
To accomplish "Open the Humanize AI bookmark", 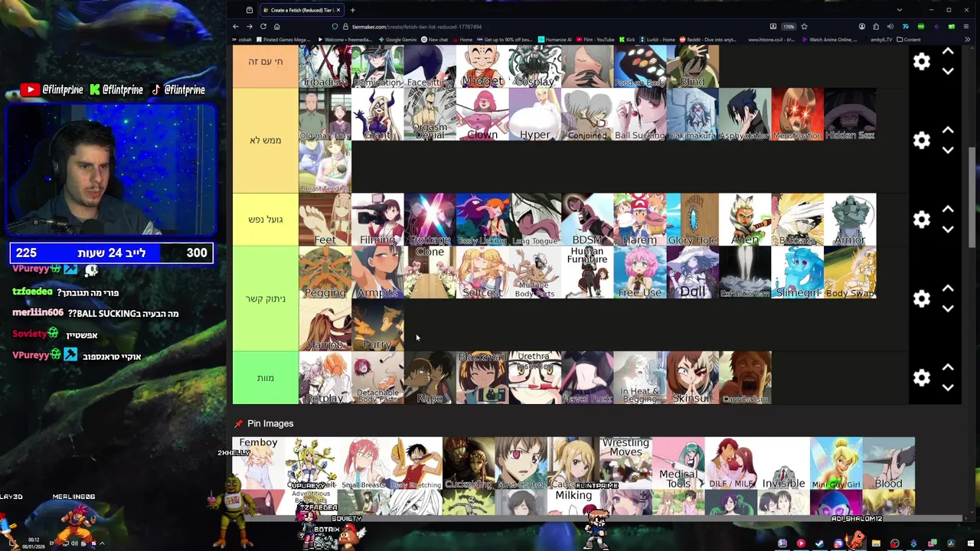I will 555,40.
